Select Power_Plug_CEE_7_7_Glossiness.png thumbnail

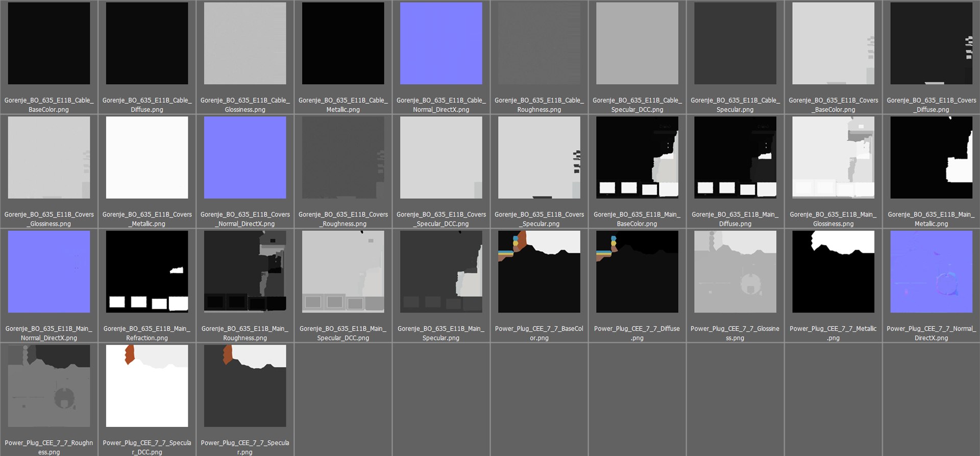click(x=735, y=272)
